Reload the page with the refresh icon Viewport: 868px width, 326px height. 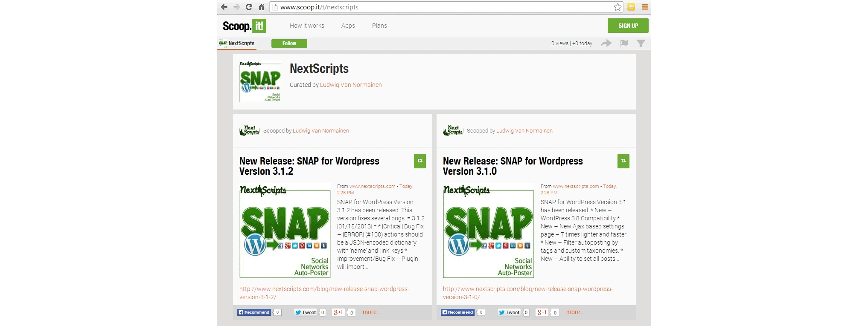249,7
